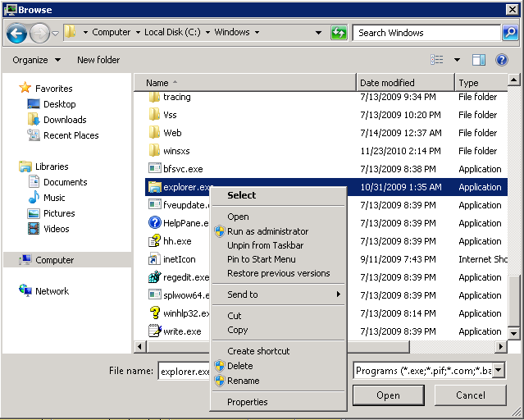Click the blue Back navigation arrow
The image size is (524, 420).
click(x=16, y=33)
